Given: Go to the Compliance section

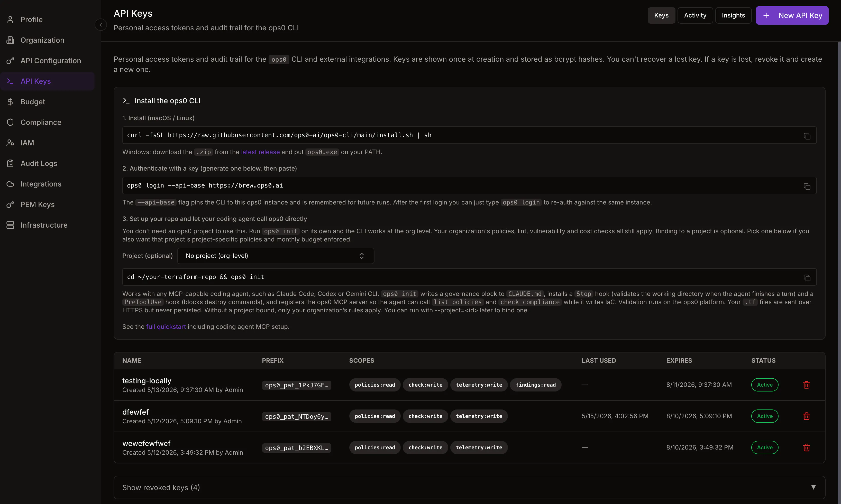Looking at the screenshot, I should [x=47, y=122].
